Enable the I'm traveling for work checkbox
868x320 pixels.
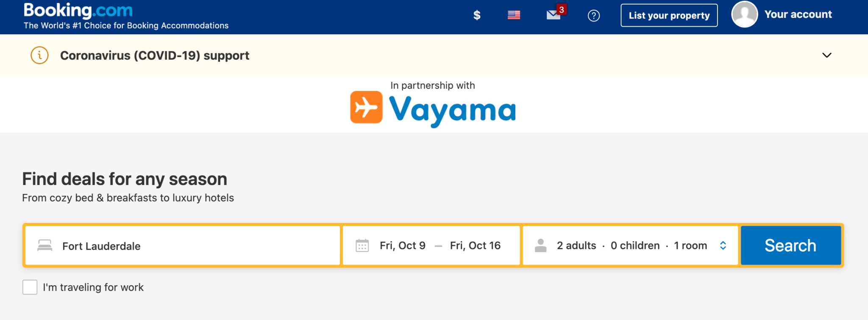tap(30, 287)
